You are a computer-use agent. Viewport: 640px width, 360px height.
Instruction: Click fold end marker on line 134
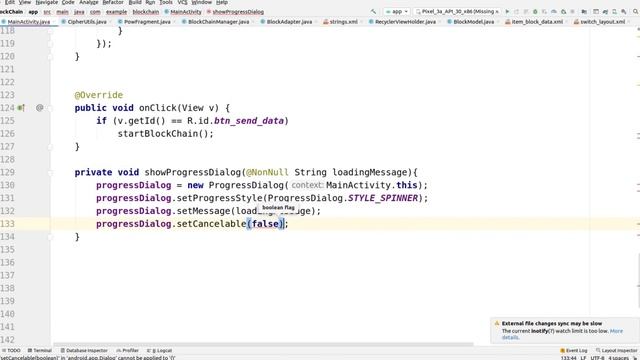click(50, 237)
